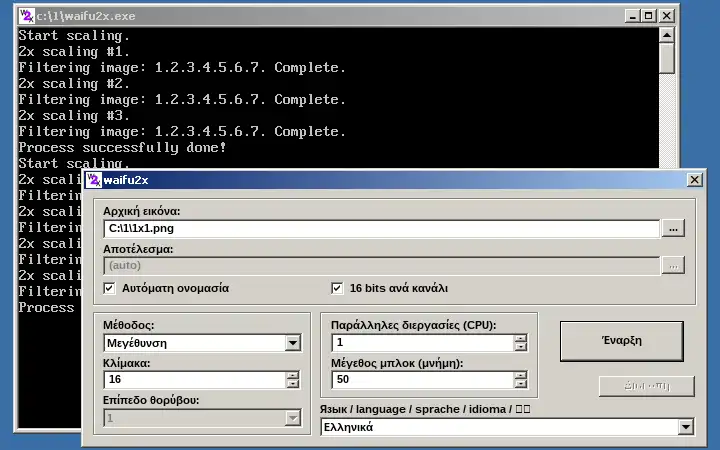The width and height of the screenshot is (720, 450).
Task: Click '2x scaling #3.' console line
Action: pos(74,115)
